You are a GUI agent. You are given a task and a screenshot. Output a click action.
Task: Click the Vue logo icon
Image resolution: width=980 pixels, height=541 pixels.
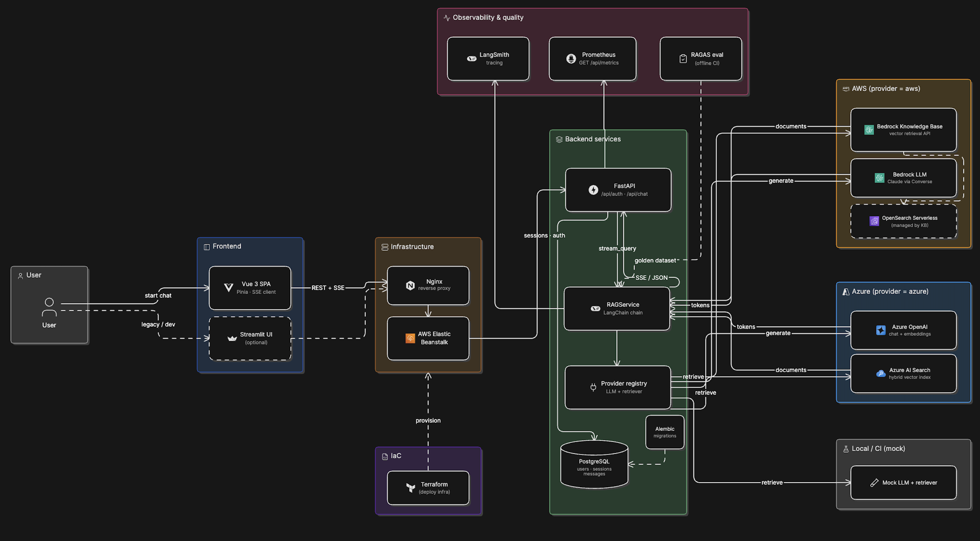(x=228, y=288)
